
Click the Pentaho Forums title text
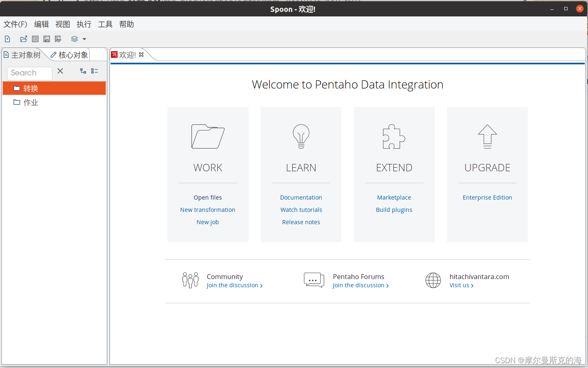(x=358, y=277)
